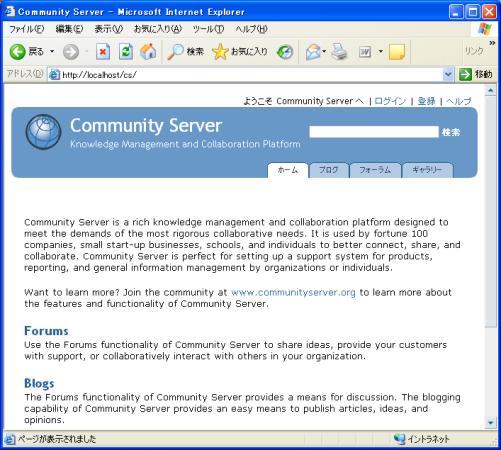501x450 pixels.
Task: Click into the Community Server search field
Action: [x=374, y=132]
